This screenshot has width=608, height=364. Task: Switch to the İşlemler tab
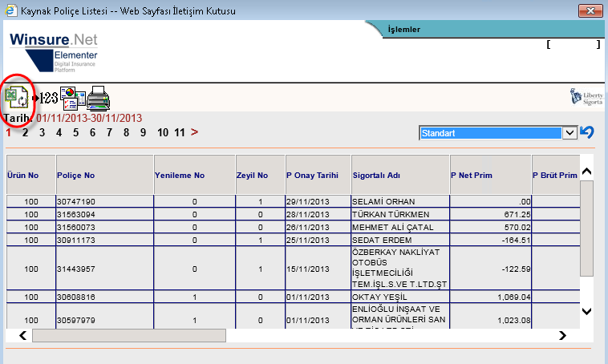pos(404,30)
